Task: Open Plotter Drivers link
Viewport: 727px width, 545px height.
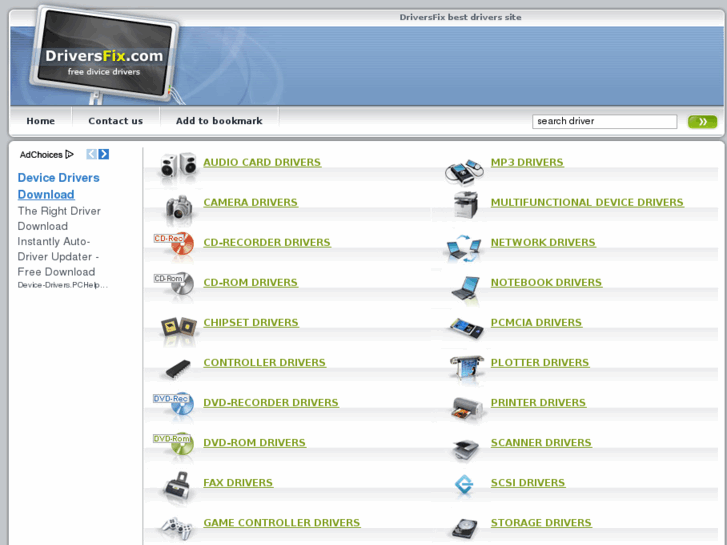Action: point(540,362)
